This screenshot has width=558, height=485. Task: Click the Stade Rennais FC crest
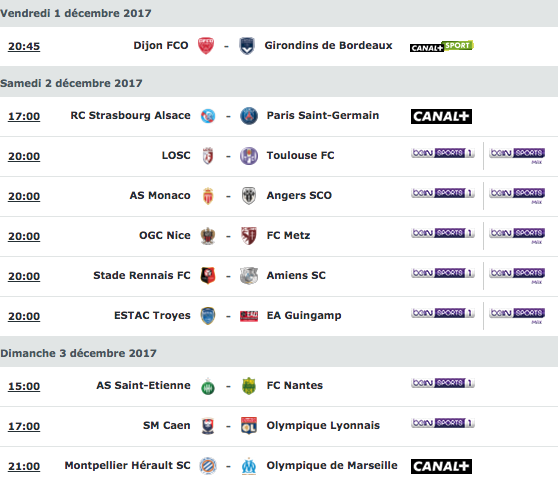(x=208, y=275)
